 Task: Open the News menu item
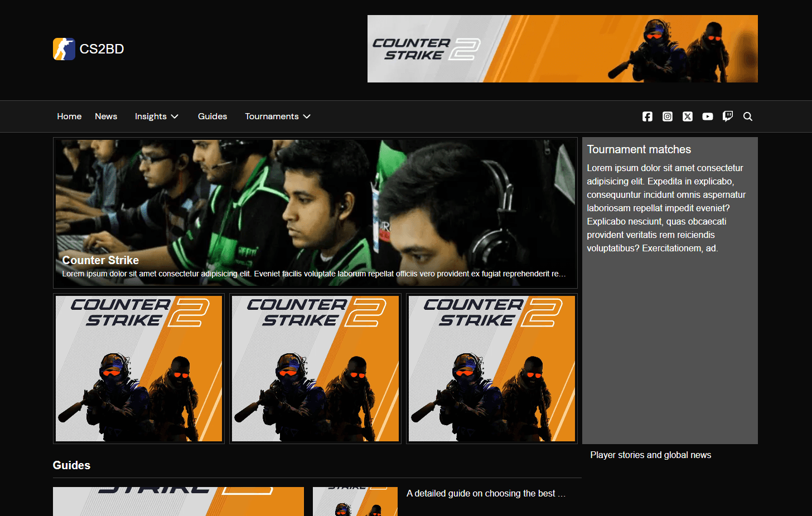click(x=106, y=116)
